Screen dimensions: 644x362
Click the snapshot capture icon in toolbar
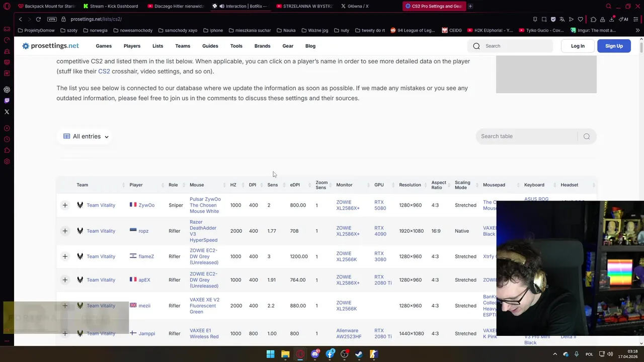click(544, 19)
